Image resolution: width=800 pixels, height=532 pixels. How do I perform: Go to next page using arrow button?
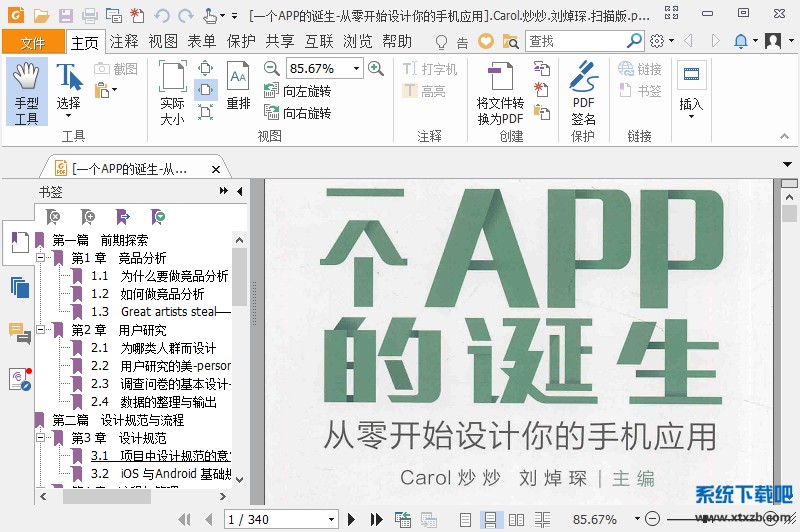point(352,519)
